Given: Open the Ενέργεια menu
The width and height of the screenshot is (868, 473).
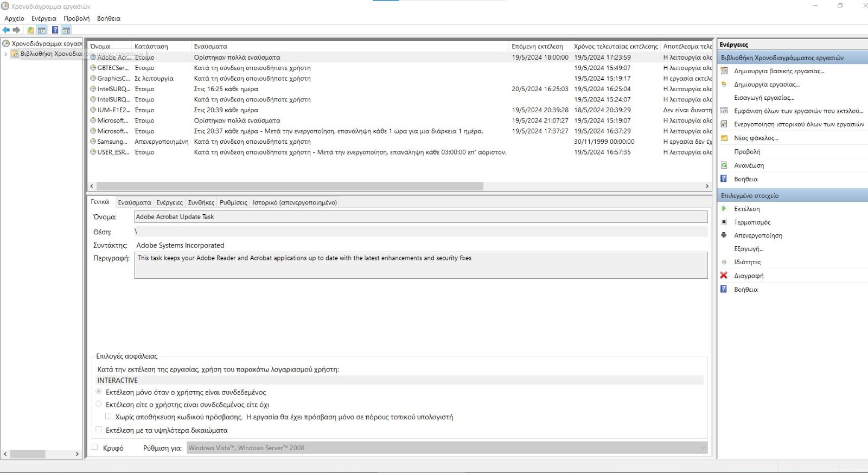Looking at the screenshot, I should [x=44, y=18].
